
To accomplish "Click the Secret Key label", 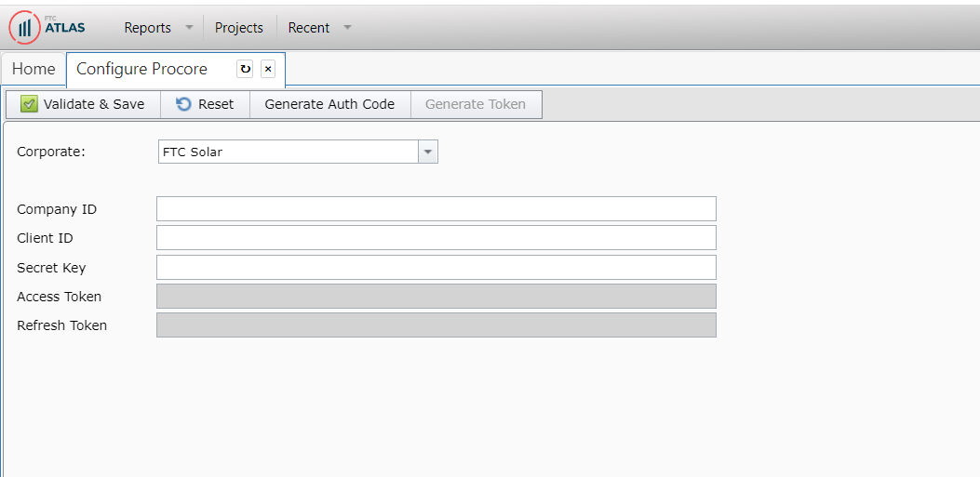I will [51, 268].
